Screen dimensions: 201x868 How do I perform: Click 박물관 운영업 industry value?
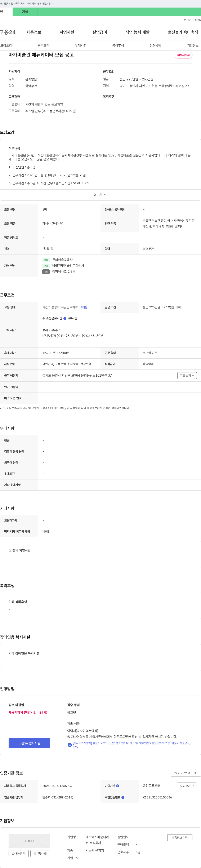(95, 850)
